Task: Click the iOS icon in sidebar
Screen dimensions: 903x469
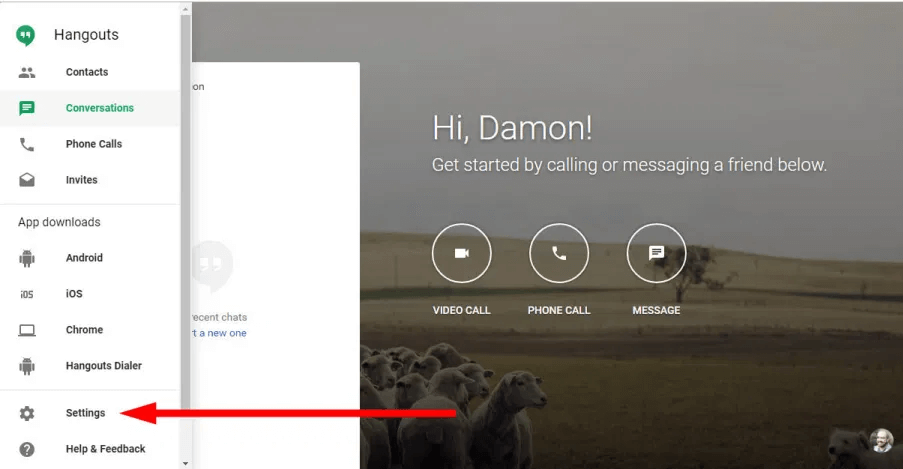Action: tap(26, 294)
